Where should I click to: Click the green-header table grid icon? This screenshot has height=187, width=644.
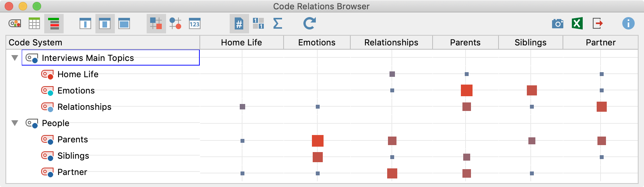coord(34,24)
